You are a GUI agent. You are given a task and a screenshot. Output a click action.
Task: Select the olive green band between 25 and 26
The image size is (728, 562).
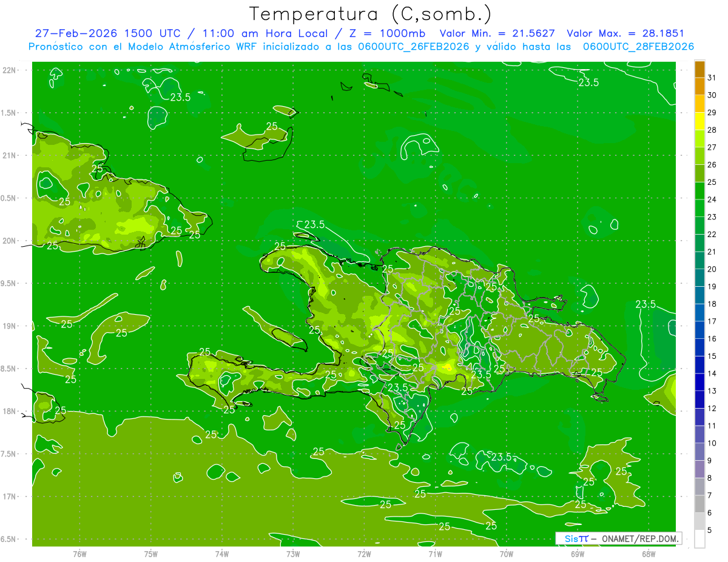tap(699, 173)
